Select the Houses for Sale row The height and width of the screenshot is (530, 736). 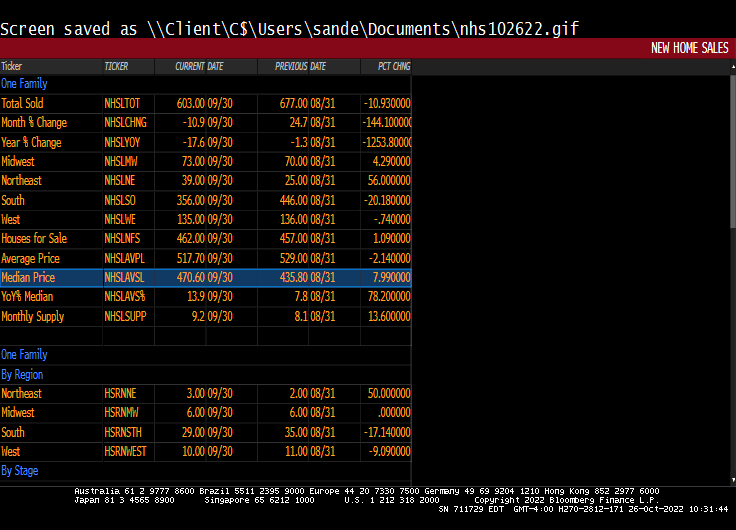[34, 239]
